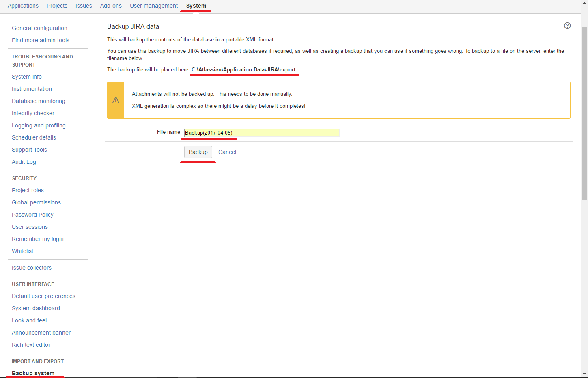This screenshot has height=378, width=588.
Task: Click the XML generation is complex warning text
Action: [219, 106]
